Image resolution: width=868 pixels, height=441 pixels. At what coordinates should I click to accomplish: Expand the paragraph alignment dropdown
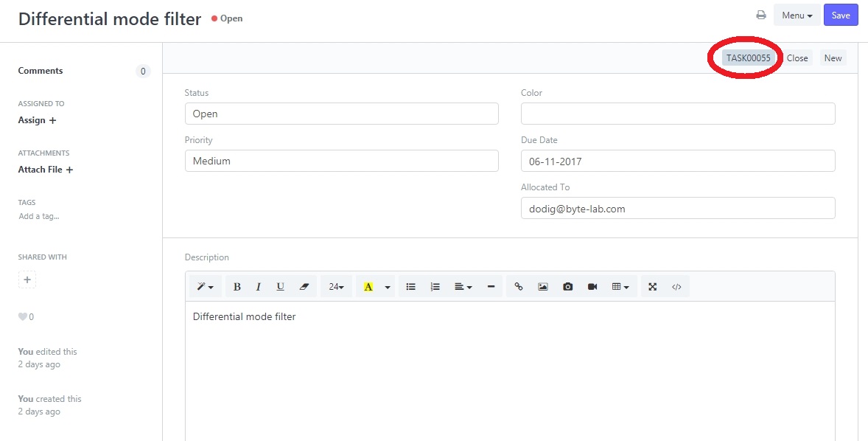pyautogui.click(x=463, y=287)
